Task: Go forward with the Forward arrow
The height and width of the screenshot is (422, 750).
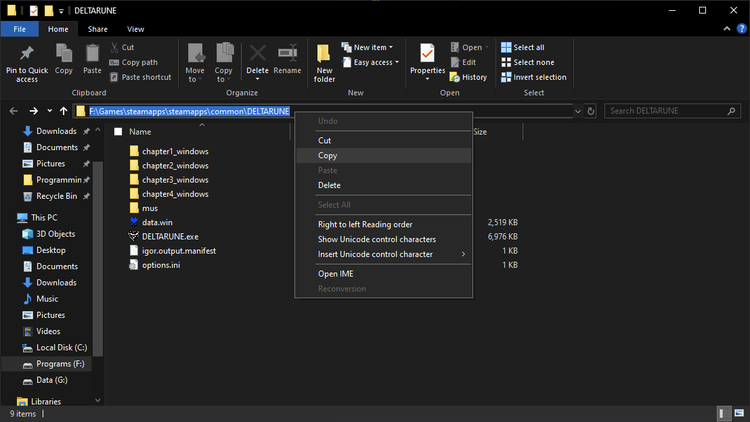Action: (x=33, y=111)
